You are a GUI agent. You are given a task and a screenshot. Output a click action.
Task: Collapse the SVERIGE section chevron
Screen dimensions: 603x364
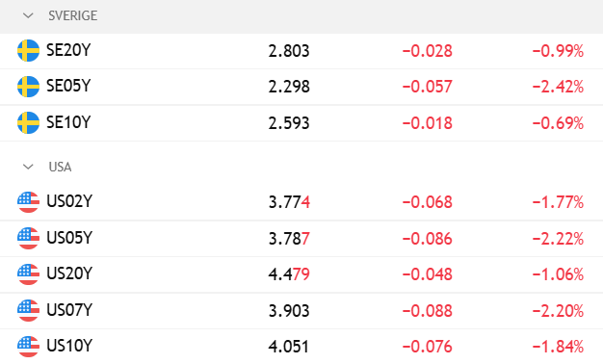point(28,15)
